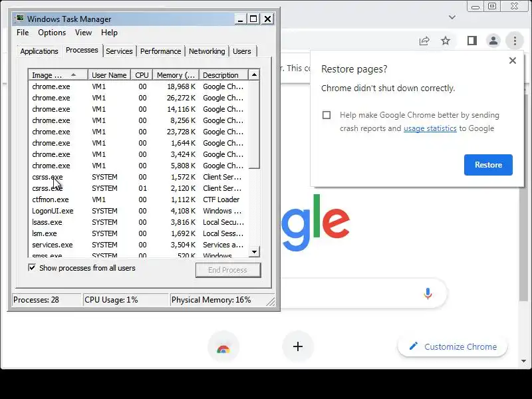This screenshot has width=532, height=399.
Task: Select the Processes tab
Action: pos(82,51)
